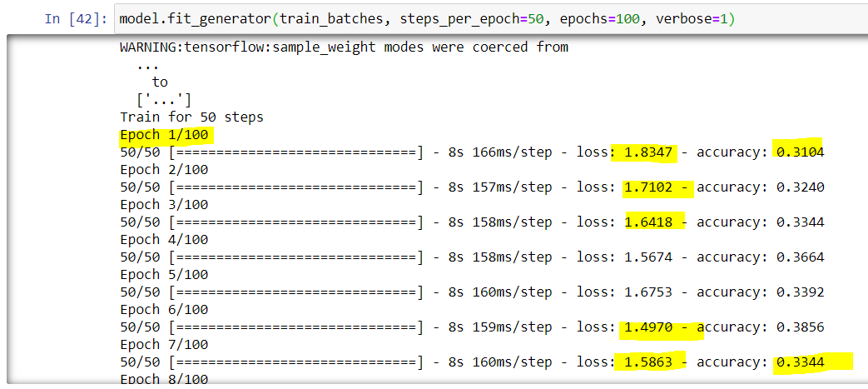Click the "Epoch 4/100" output label

164,239
